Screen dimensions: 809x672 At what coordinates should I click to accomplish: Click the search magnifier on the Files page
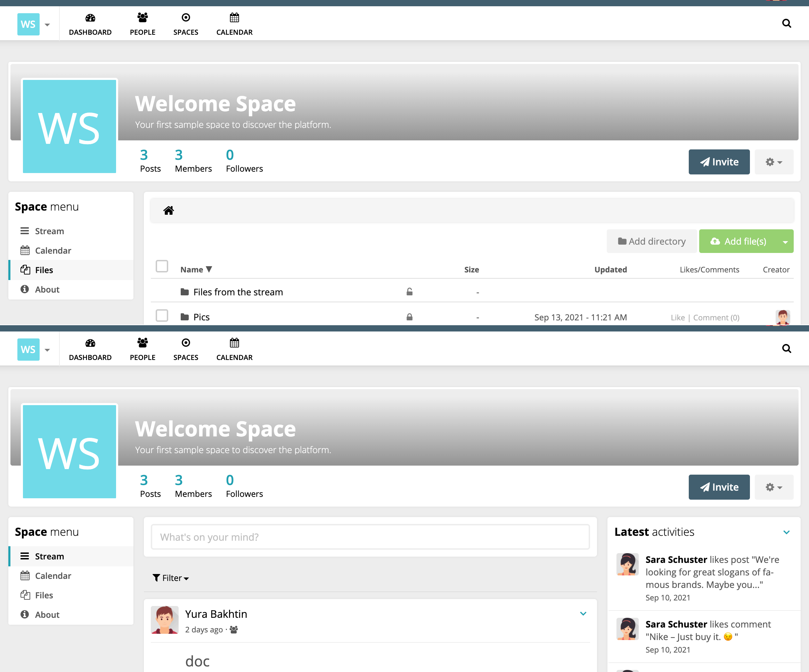[x=787, y=24]
